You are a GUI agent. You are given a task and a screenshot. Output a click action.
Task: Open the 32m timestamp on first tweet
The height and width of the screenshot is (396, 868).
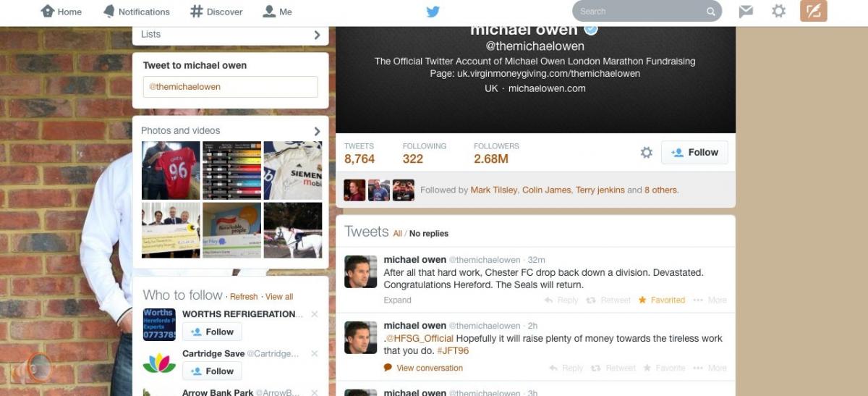click(537, 260)
